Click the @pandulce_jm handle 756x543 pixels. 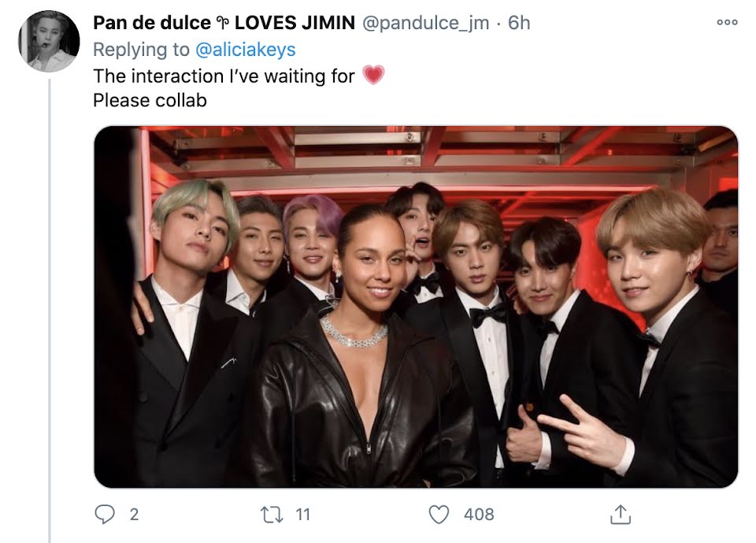pos(425,23)
